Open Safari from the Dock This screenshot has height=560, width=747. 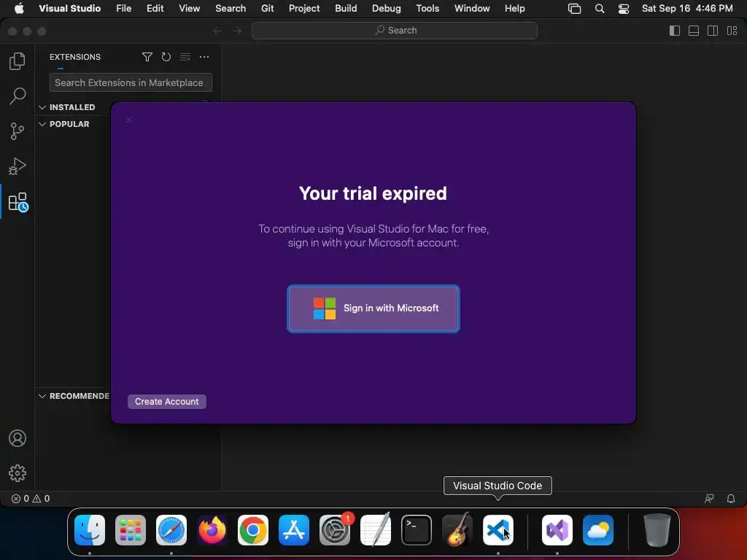pos(171,530)
